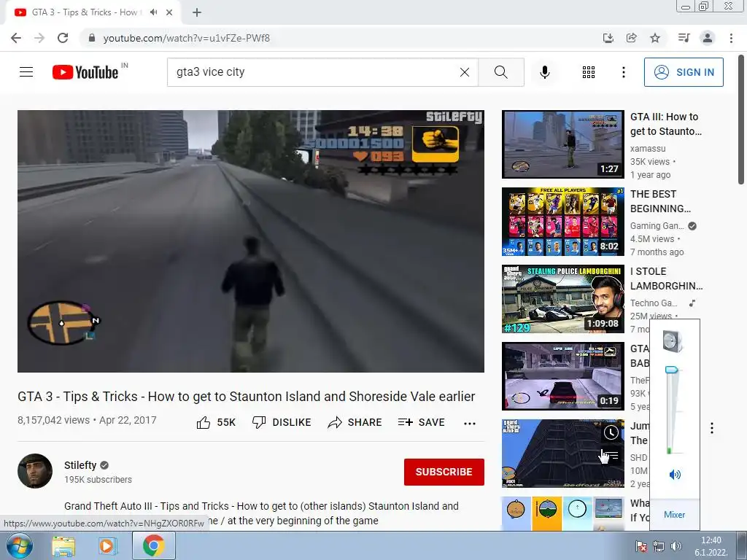Open the YouTube hamburger guide menu
The image size is (747, 560).
coord(26,72)
